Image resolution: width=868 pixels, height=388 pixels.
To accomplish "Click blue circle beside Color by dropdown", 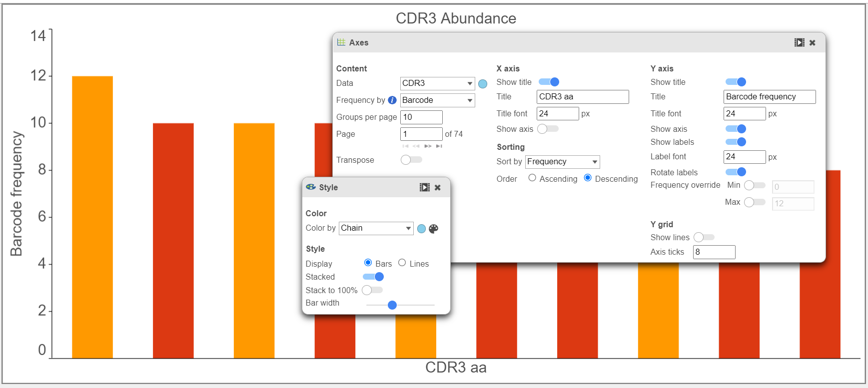I will (x=421, y=229).
